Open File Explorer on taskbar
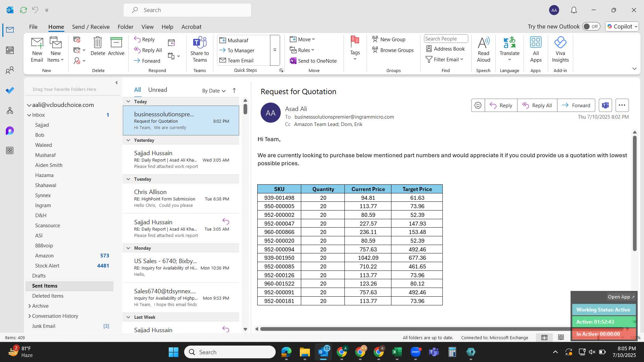644x362 pixels. 305,352
